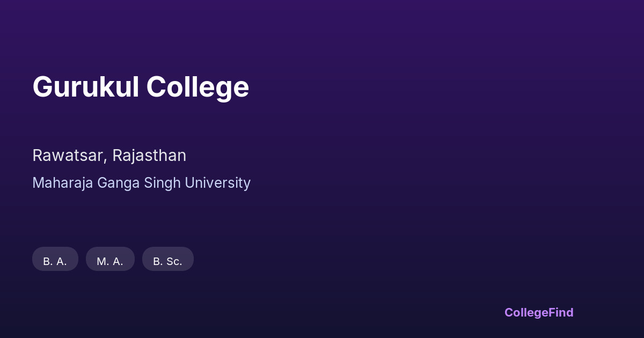The width and height of the screenshot is (644, 338).
Task: Click the "Sc." text inside the third chip
Action: (x=174, y=261)
